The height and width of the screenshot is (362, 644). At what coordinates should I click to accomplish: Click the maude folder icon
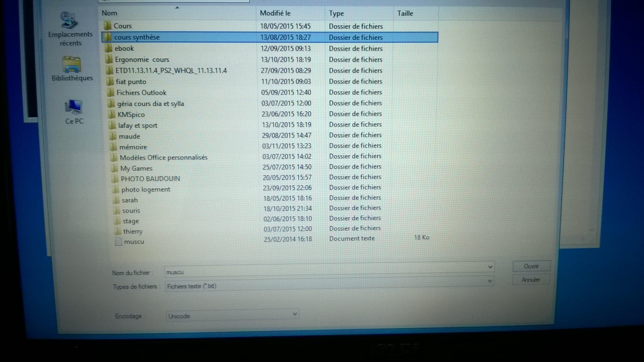(113, 136)
